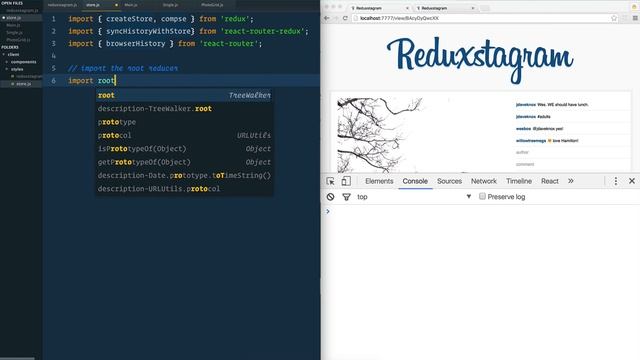This screenshot has width=640, height=360.
Task: Choose 'description-TreeWalker.root' autocomplete entry
Action: pyautogui.click(x=184, y=109)
